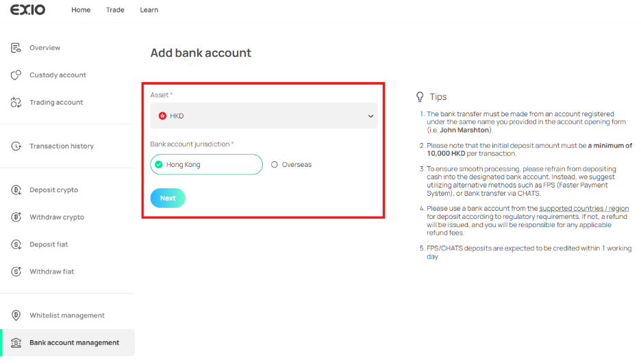Open the Asset HKD dropdown
The image size is (641, 364).
point(264,116)
